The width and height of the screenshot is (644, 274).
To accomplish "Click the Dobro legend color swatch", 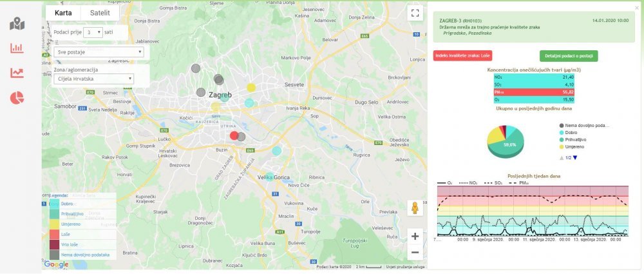I will (54, 204).
